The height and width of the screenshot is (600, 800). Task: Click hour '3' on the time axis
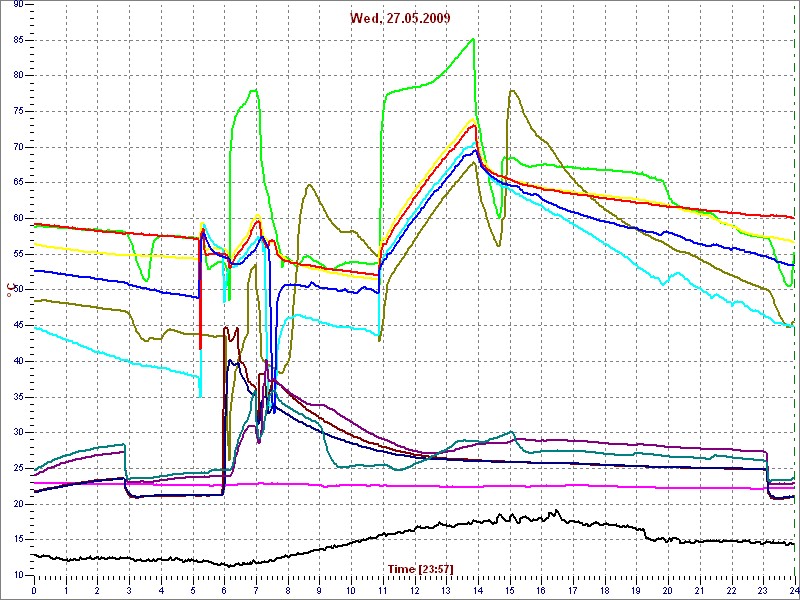[129, 590]
